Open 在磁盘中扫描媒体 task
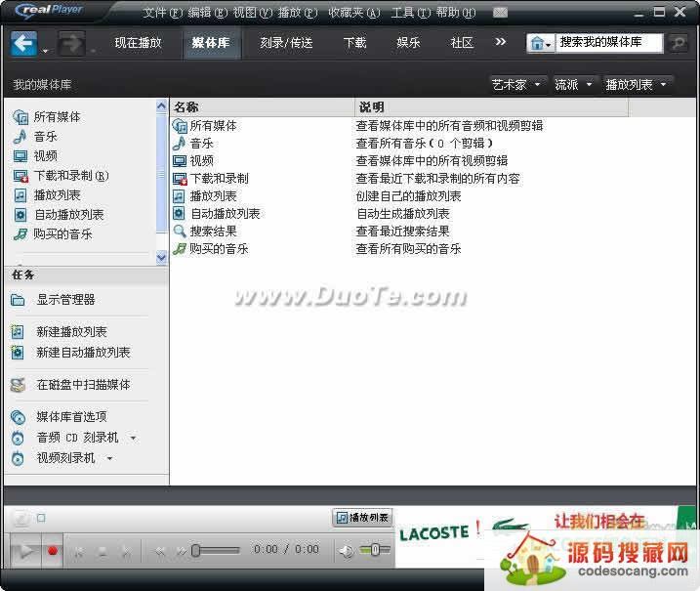The image size is (700, 591). coord(83,385)
